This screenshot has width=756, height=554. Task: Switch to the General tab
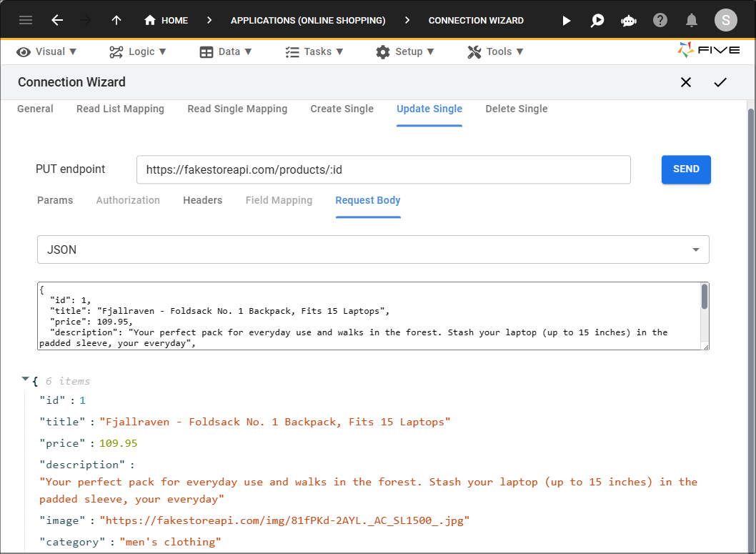35,109
